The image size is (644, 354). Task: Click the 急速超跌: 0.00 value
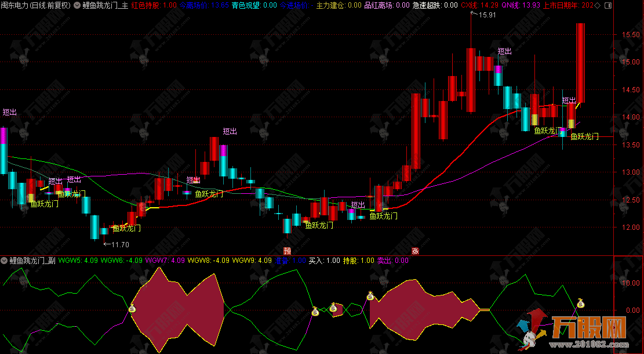435,5
